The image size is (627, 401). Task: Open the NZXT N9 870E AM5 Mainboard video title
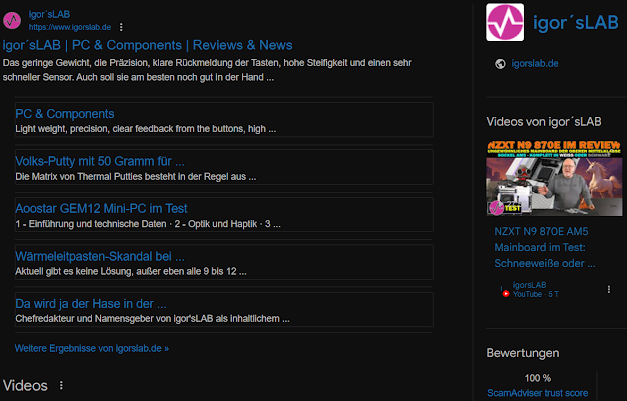545,247
